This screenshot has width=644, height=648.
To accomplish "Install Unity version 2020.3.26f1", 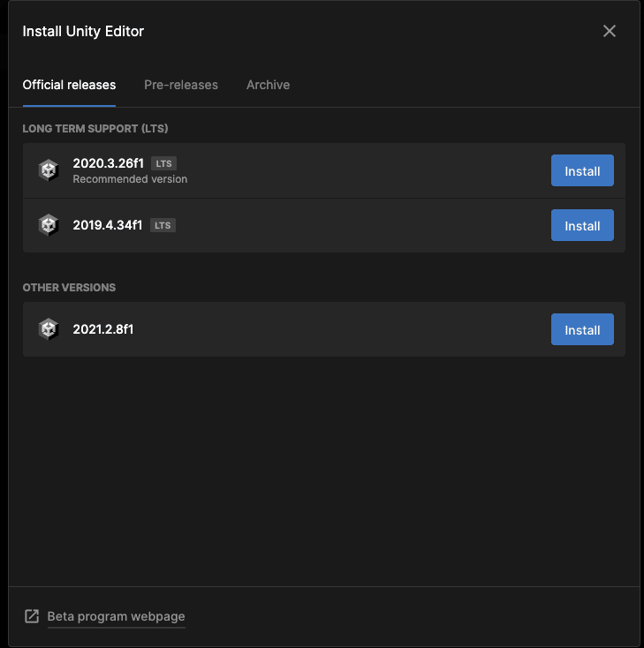I will 582,171.
